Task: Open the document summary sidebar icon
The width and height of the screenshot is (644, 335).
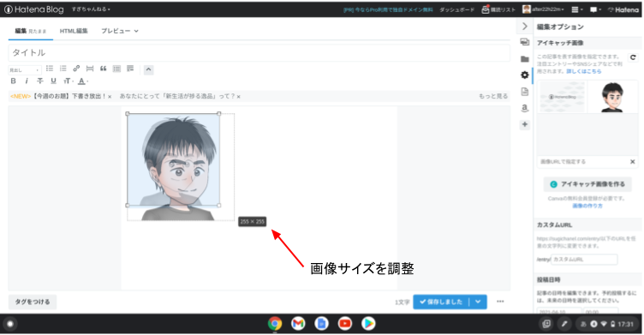Action: (525, 92)
